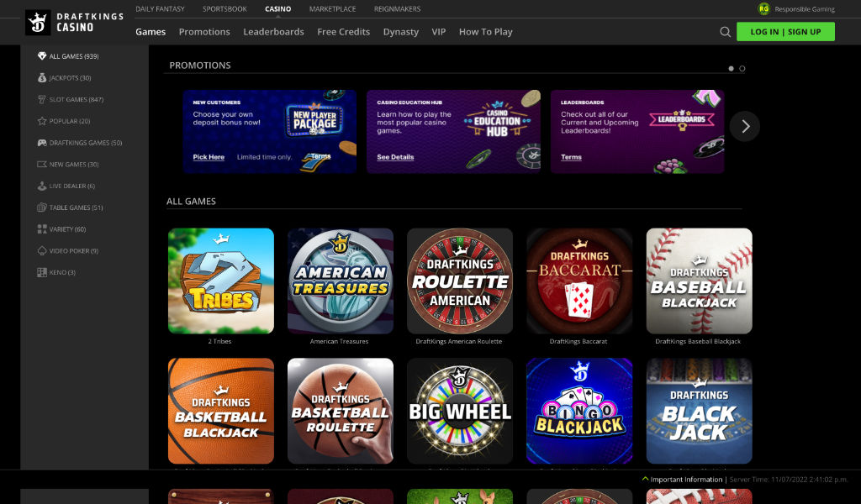Viewport: 861px width, 504px height.
Task: Open the VIP menu item
Action: pyautogui.click(x=439, y=32)
